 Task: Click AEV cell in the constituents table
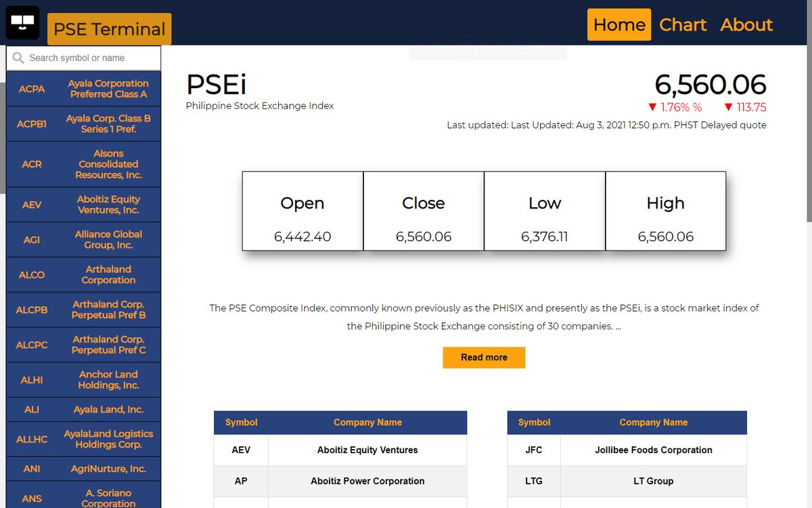(x=241, y=450)
